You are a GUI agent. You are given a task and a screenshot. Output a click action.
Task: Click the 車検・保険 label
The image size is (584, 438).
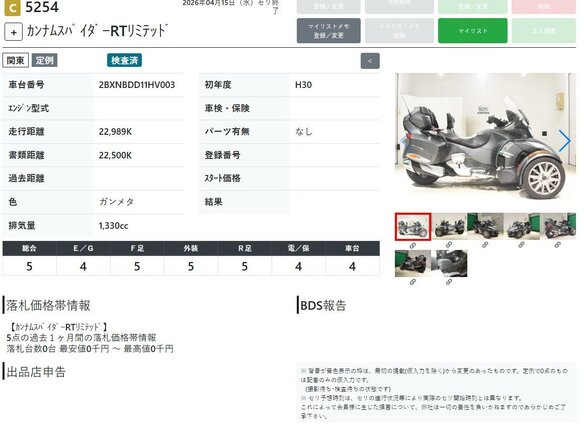227,108
